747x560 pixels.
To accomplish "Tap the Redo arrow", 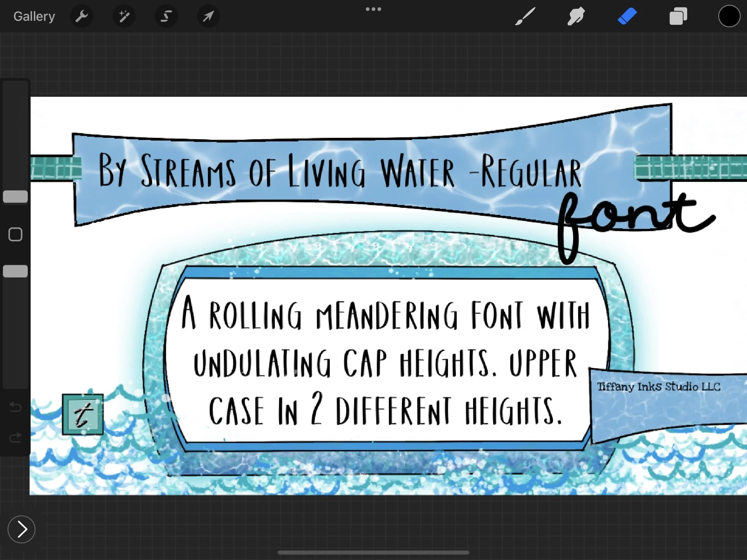I will [x=15, y=437].
